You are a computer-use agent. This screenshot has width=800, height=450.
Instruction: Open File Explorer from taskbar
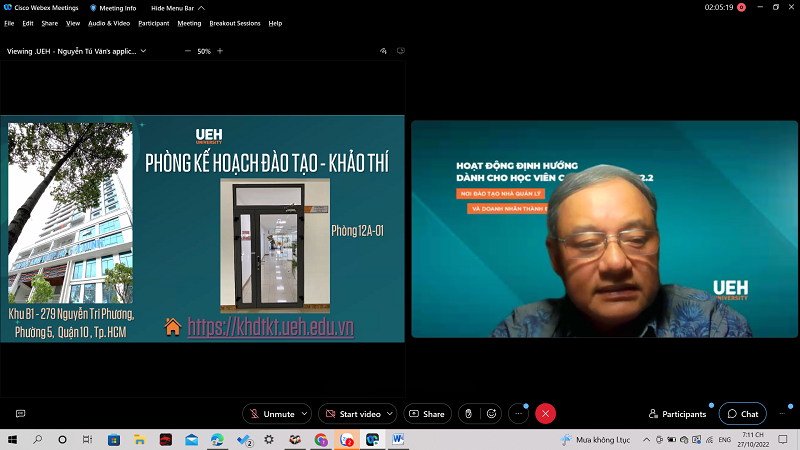139,440
